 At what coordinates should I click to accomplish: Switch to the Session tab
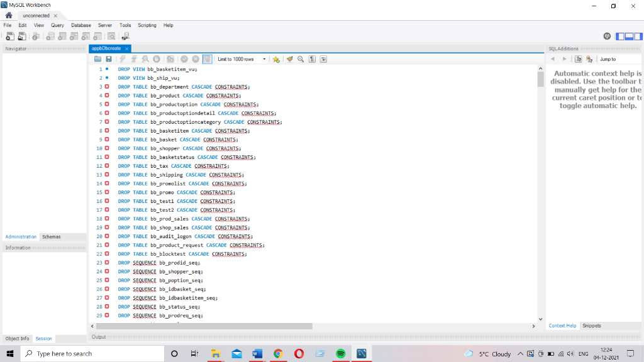[43, 339]
